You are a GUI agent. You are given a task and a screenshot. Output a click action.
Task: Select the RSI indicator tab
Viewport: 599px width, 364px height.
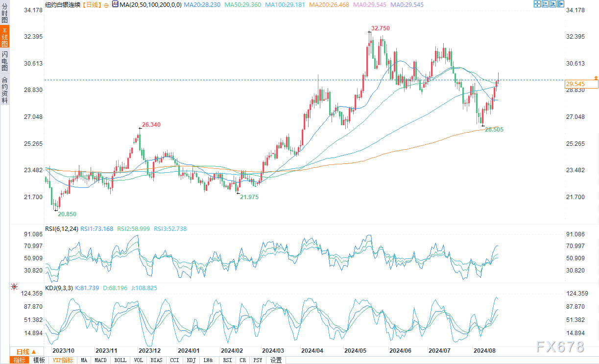(228, 360)
